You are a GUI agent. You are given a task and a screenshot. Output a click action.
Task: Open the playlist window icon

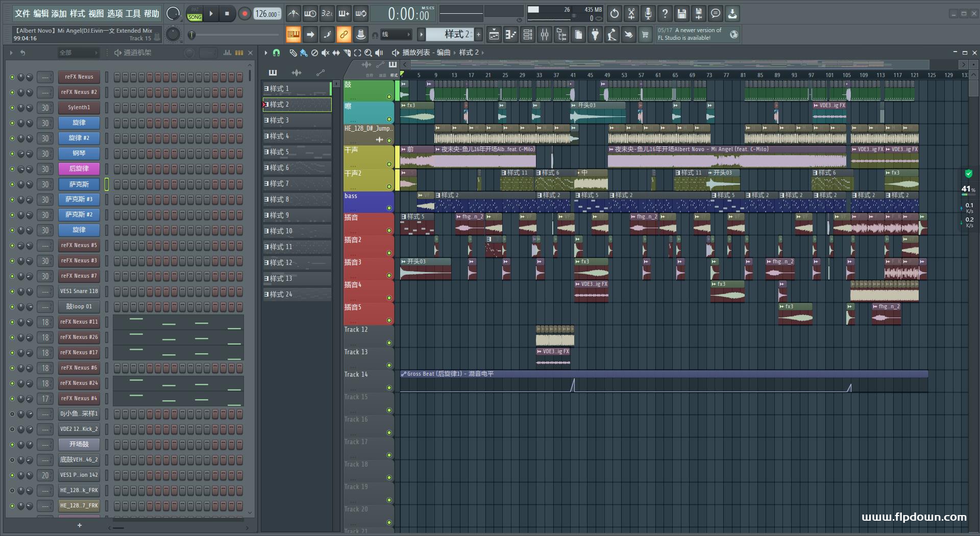[494, 35]
